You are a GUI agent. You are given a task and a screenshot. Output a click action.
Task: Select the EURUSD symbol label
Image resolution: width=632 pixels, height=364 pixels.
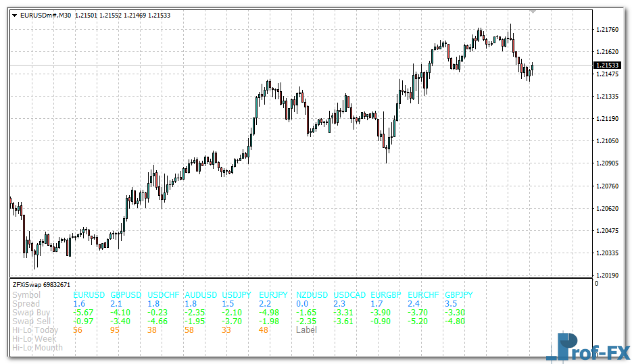point(89,295)
